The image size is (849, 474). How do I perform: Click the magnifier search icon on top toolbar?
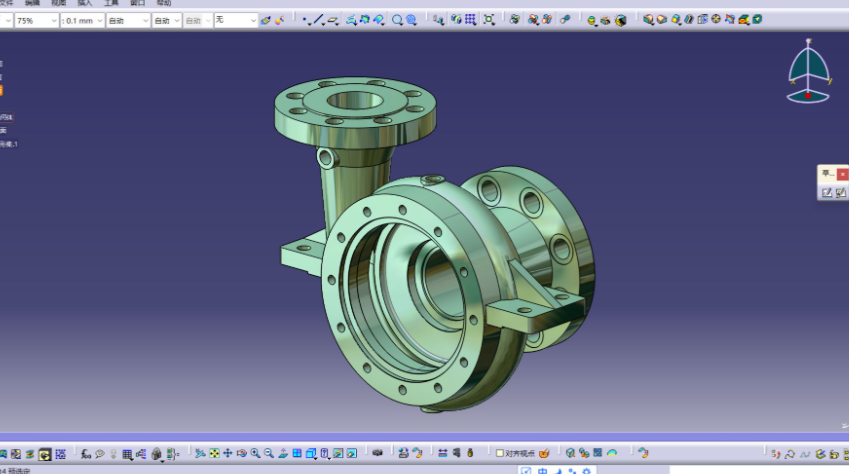click(397, 20)
